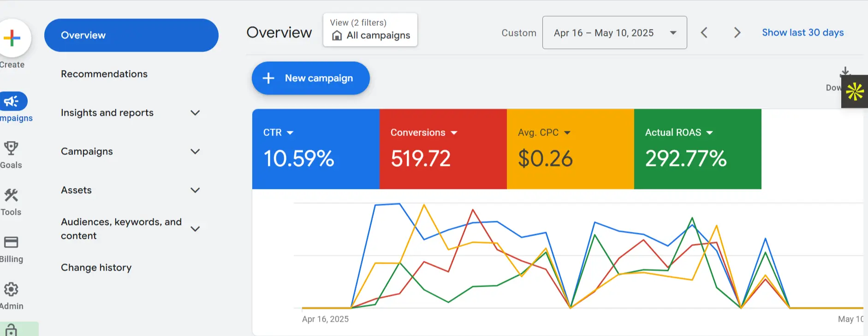This screenshot has height=336, width=868.
Task: Expand Insights and reports section
Action: point(195,113)
